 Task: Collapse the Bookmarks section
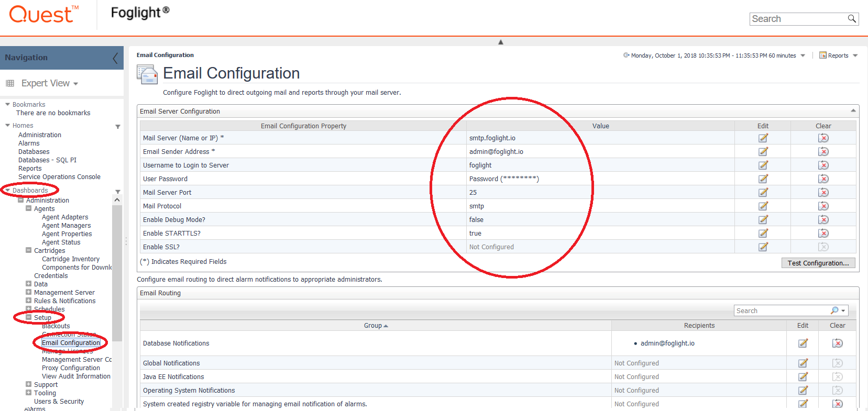[x=7, y=104]
